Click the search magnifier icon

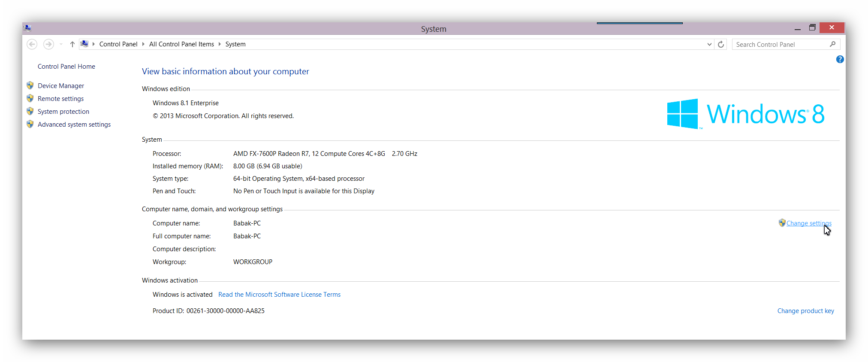pyautogui.click(x=832, y=44)
